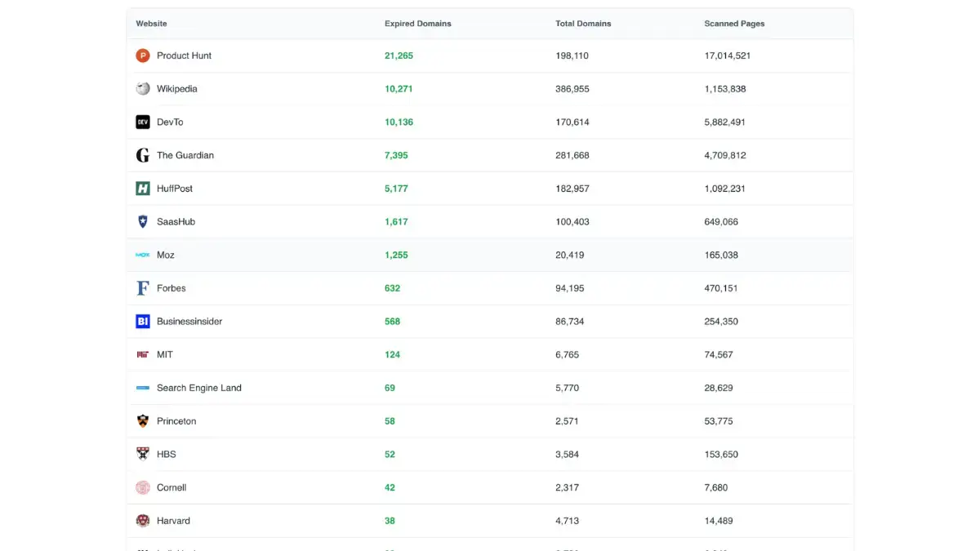980x551 pixels.
Task: Click the HBS crest icon
Action: [x=143, y=455]
